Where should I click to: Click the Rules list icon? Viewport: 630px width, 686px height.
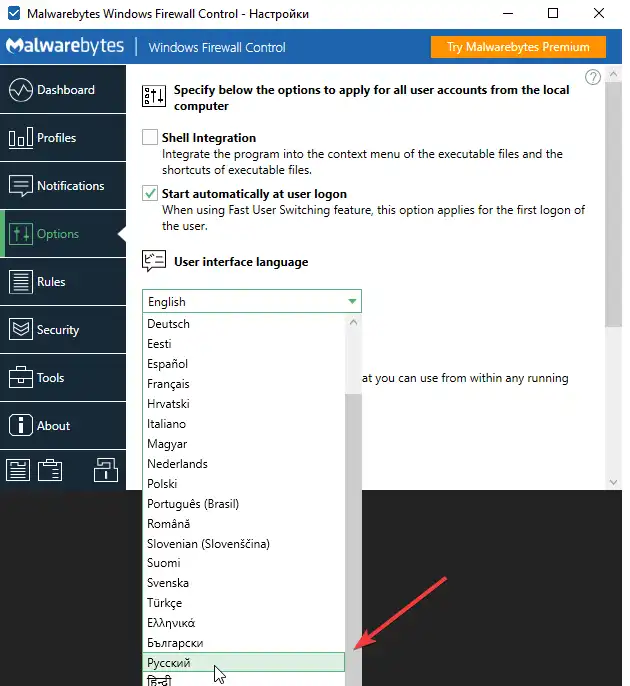tap(21, 282)
